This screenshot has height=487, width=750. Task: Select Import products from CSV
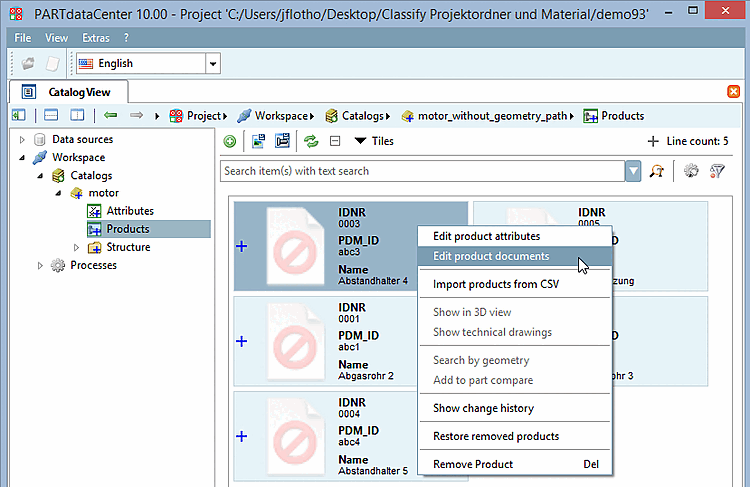pyautogui.click(x=495, y=285)
